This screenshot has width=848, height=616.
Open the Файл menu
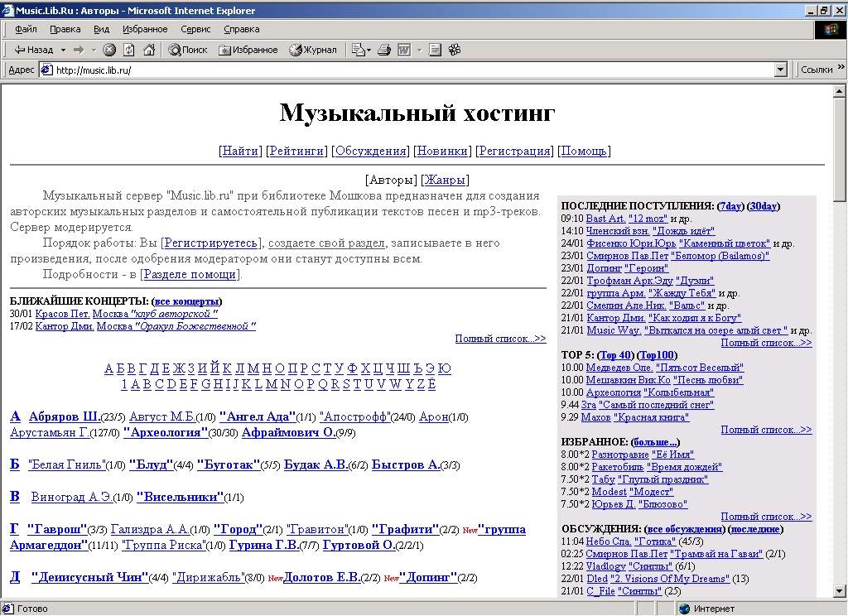(x=26, y=29)
